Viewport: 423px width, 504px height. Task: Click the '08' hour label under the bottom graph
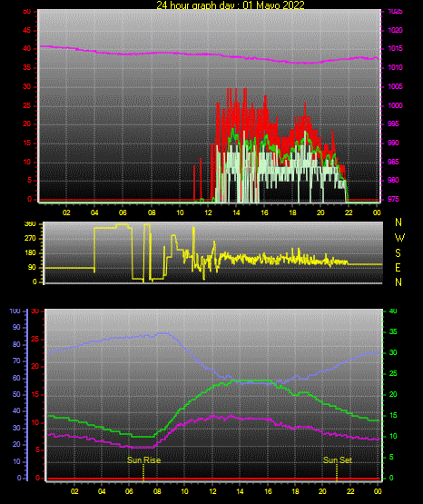point(157,491)
